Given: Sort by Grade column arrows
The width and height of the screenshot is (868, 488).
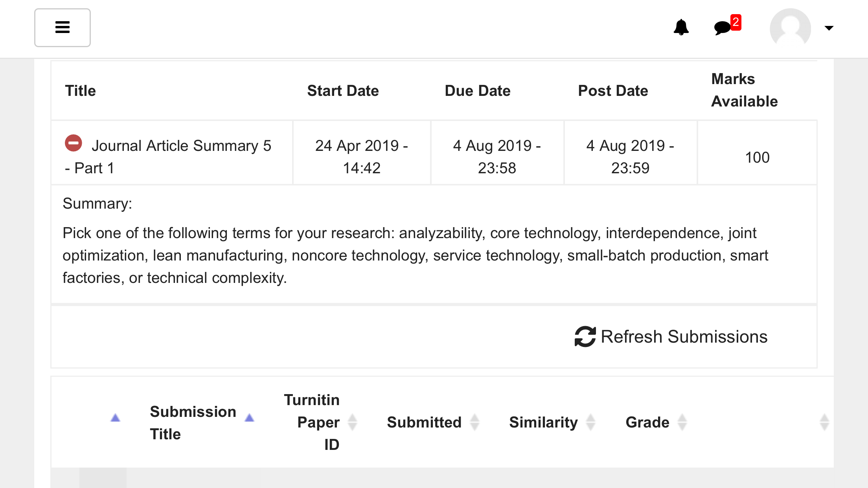Looking at the screenshot, I should [682, 422].
